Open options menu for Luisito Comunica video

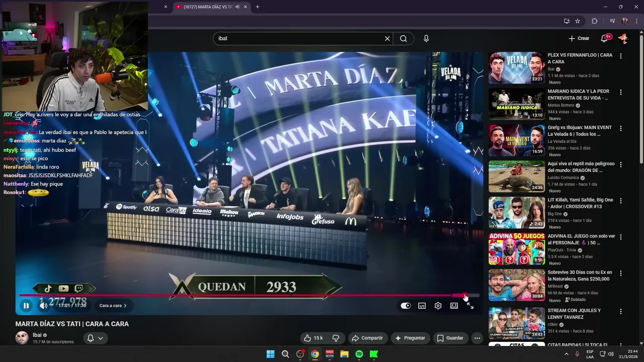pos(621,164)
